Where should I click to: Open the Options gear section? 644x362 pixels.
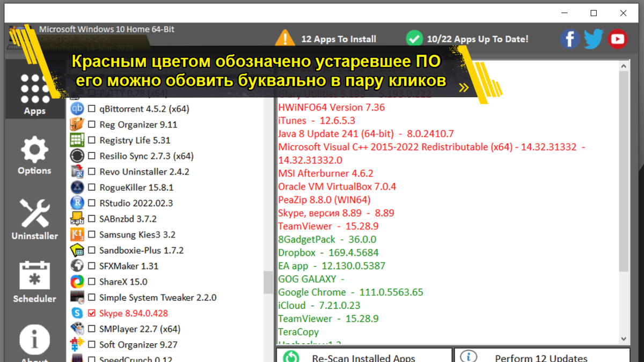34,156
